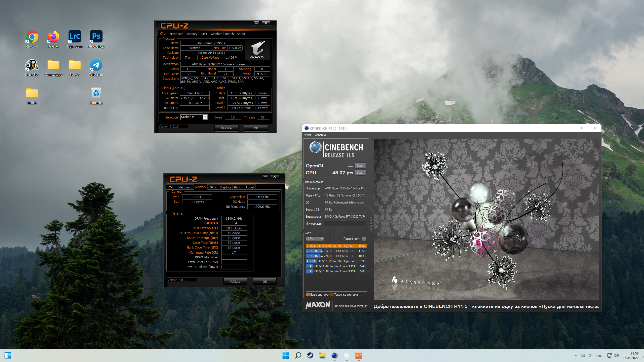Click OK in the top CPU-Z window
This screenshot has height=362, width=644.
256,128
